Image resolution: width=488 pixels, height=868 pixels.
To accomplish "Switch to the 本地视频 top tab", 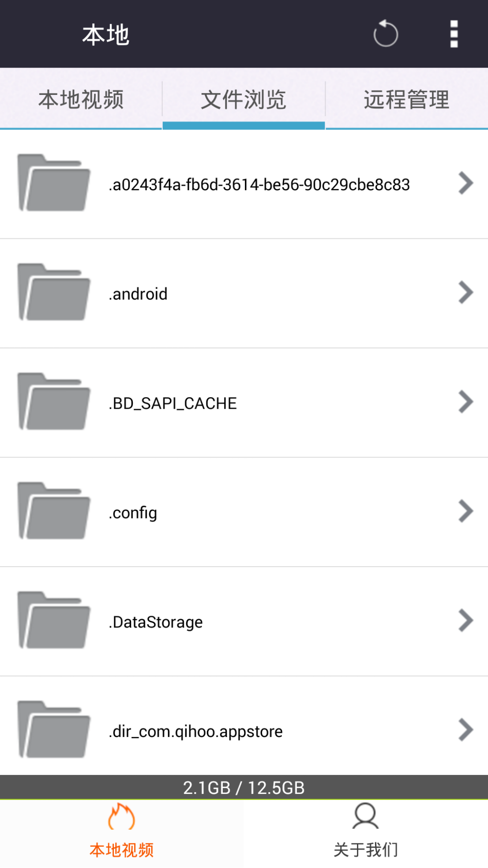I will tap(81, 99).
